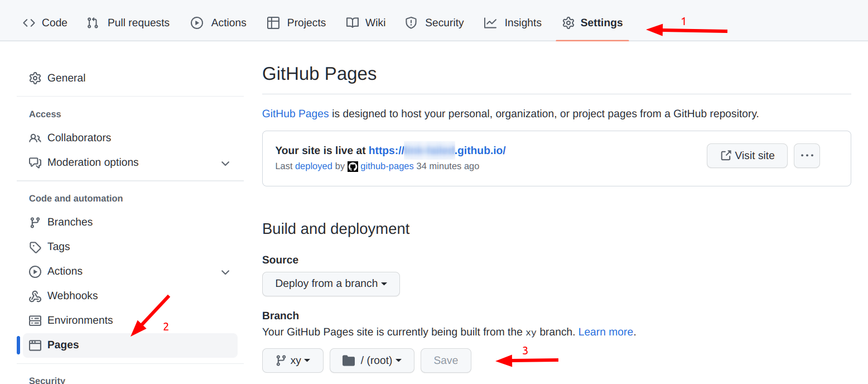Open the Projects tab
868x384 pixels.
point(296,23)
